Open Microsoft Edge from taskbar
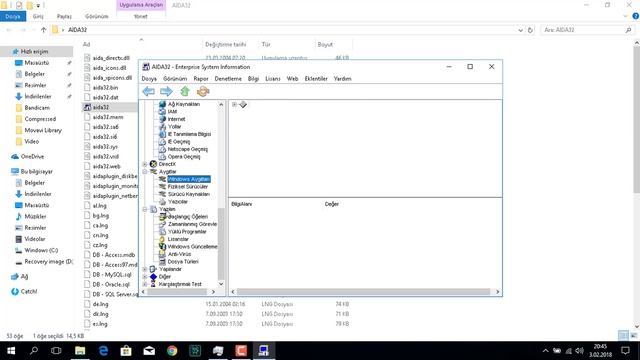This screenshot has width=640, height=360. [103, 351]
